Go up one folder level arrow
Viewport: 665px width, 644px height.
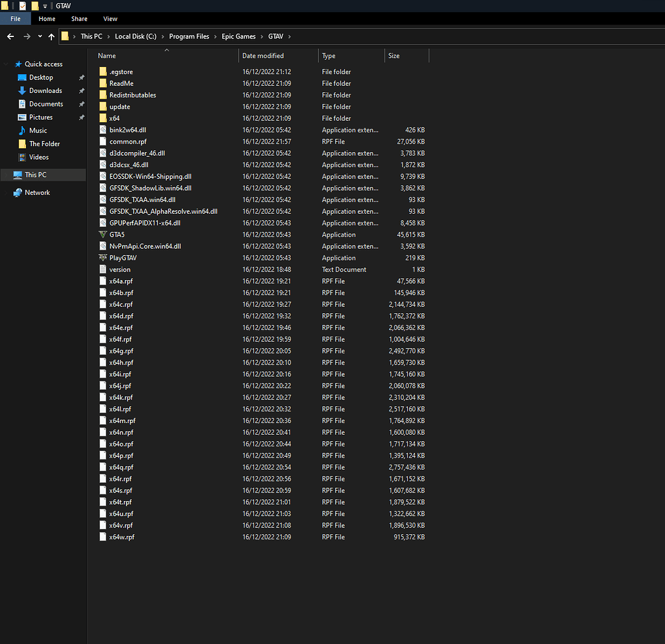pos(51,36)
